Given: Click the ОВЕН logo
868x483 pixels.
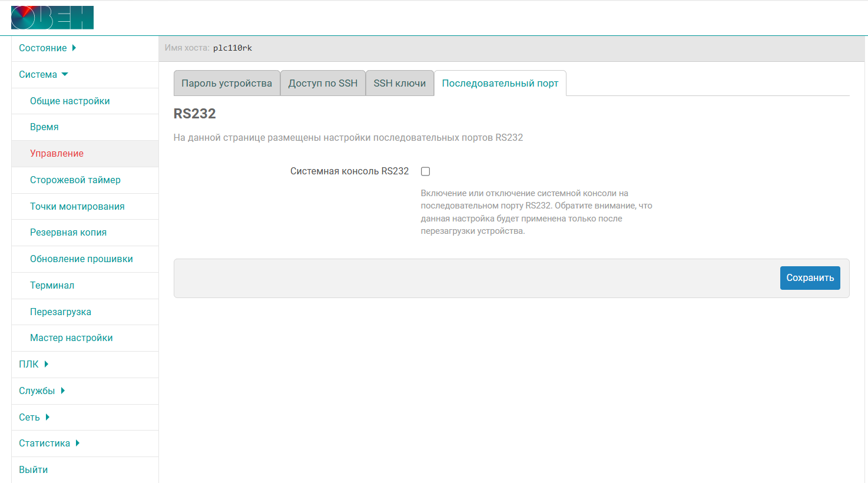Looking at the screenshot, I should 52,18.
